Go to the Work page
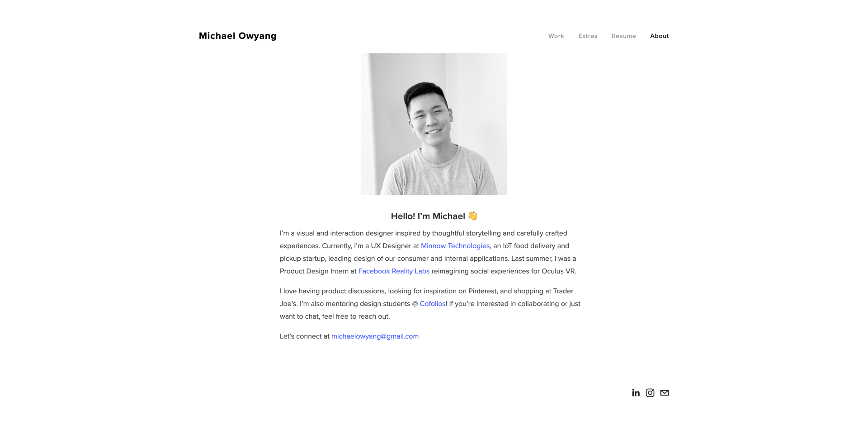This screenshot has width=868, height=438. pyautogui.click(x=556, y=36)
